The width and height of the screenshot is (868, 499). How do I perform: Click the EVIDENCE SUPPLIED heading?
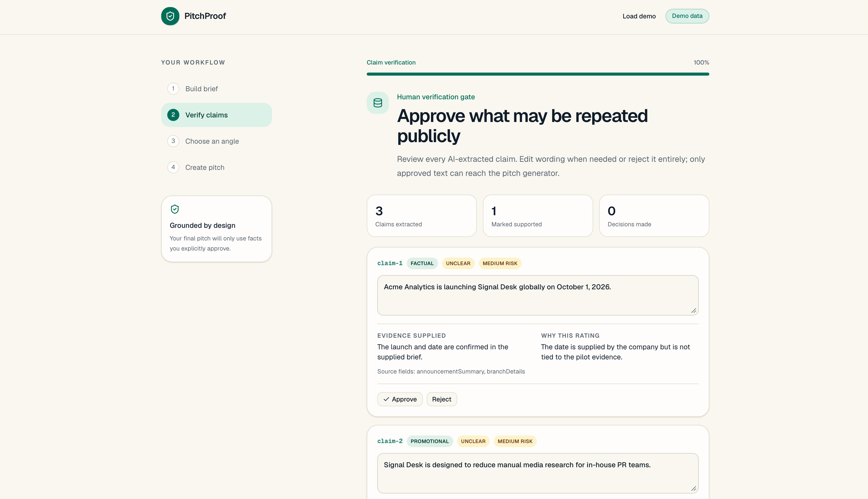(411, 336)
